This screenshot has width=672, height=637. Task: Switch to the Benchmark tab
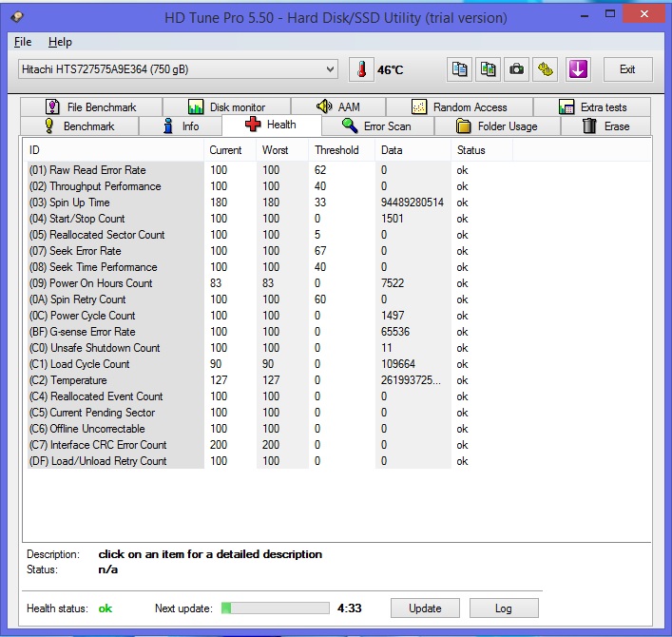click(x=80, y=126)
